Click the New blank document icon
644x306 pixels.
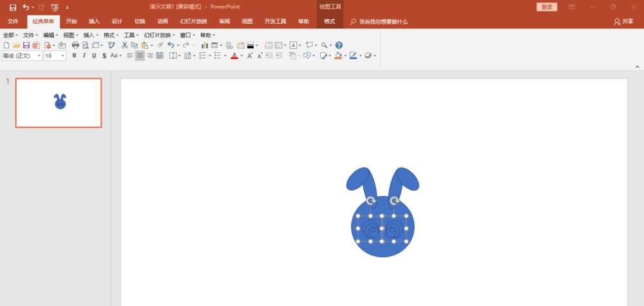6,45
